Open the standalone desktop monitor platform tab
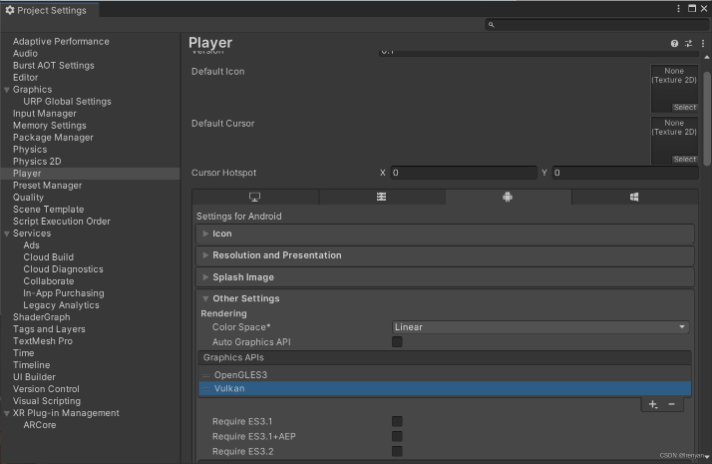This screenshot has width=712, height=464. tap(254, 197)
